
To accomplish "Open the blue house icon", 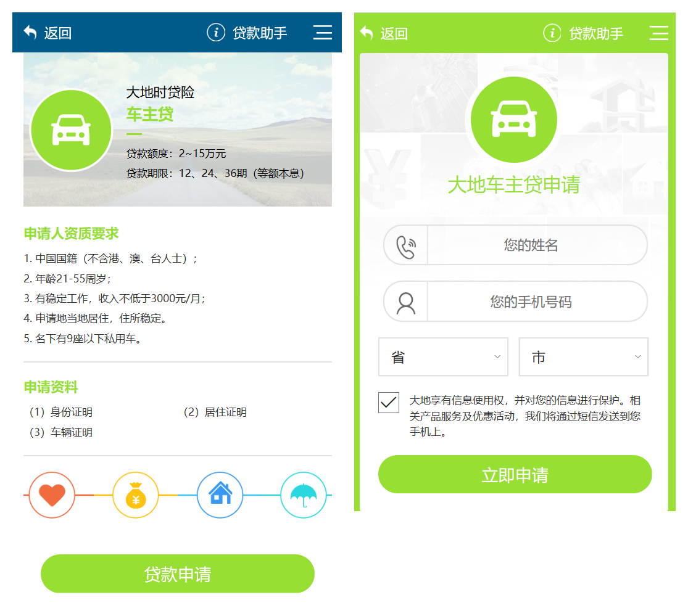I will (x=220, y=495).
